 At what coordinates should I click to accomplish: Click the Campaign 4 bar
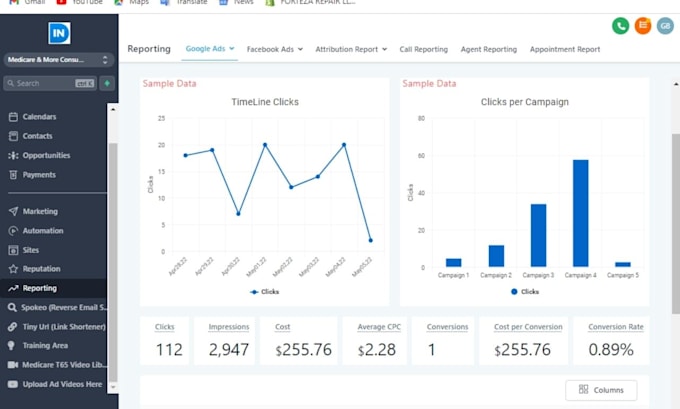581,213
